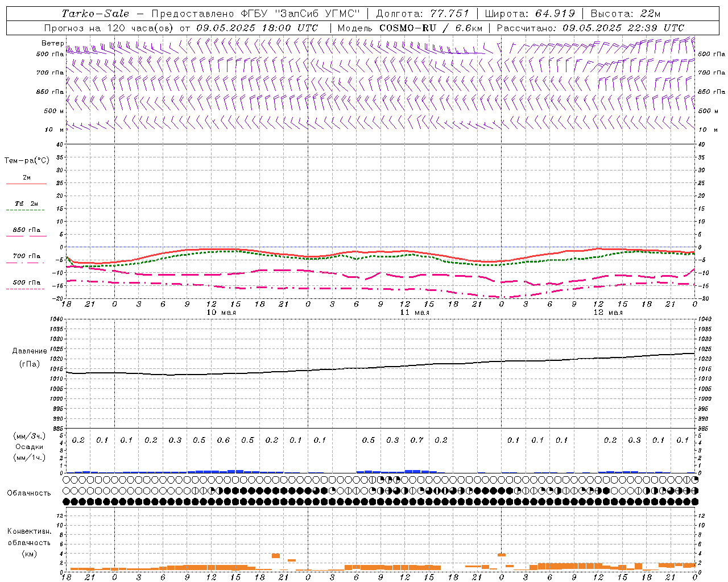Click the forecast start 09.05.2025 18:00 UTC

pos(257,27)
